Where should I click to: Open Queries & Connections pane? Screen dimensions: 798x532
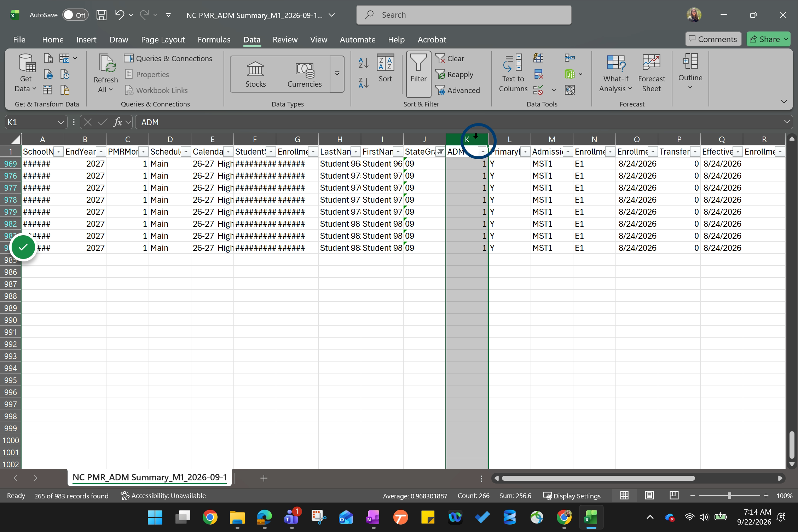(168, 58)
